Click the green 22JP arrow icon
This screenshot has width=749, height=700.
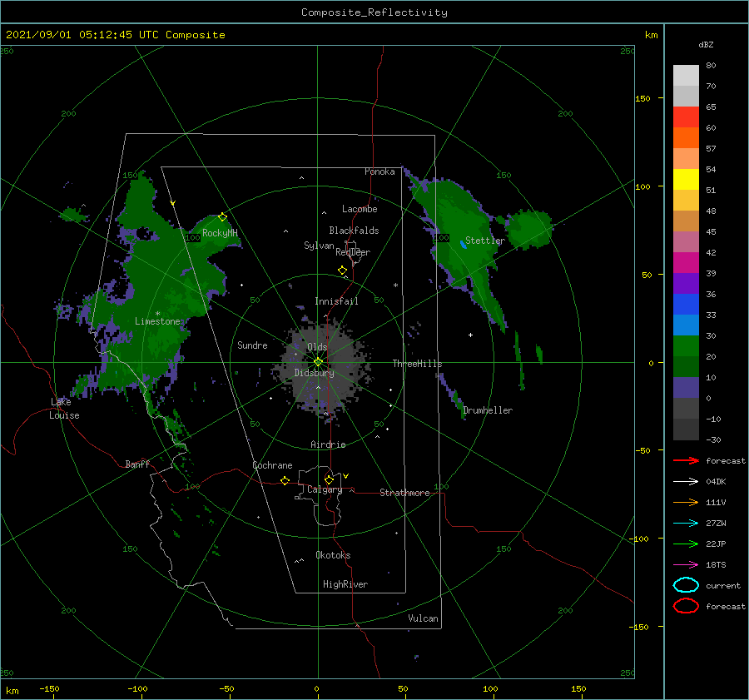tap(686, 544)
